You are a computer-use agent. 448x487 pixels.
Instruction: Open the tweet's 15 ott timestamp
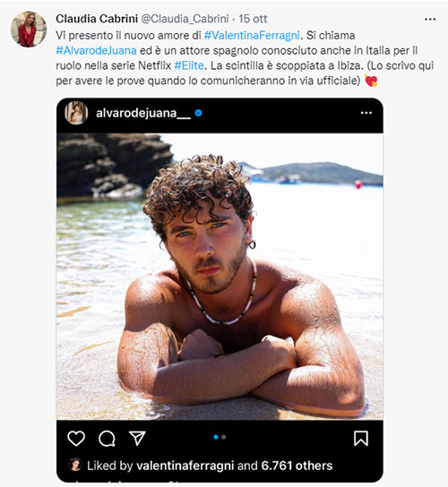click(x=253, y=19)
